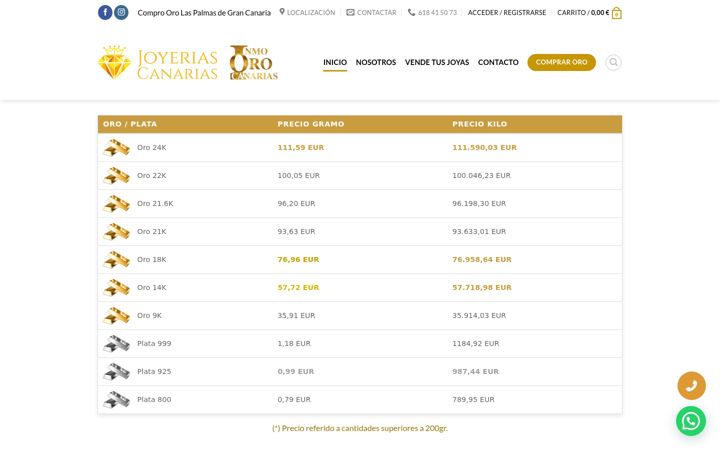The image size is (720, 450).
Task: Click the gold bar icon for Oro 21K
Action: point(116,232)
